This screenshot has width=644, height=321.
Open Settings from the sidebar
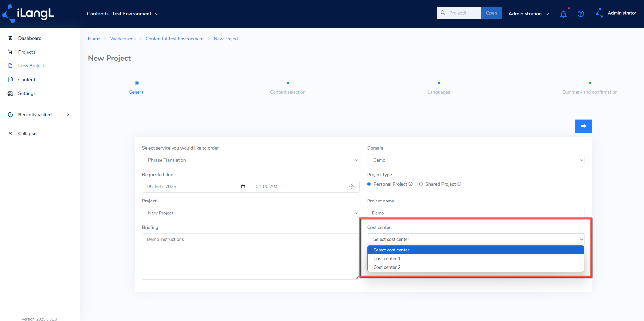tap(27, 93)
